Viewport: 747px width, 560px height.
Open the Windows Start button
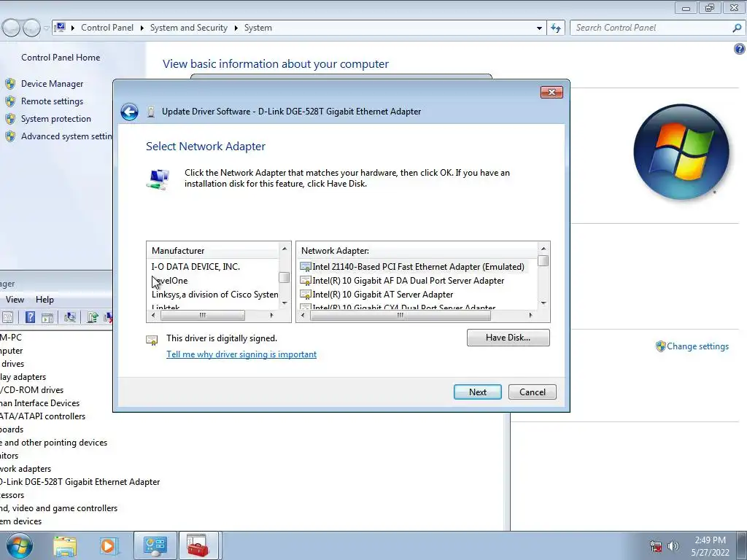tap(19, 545)
